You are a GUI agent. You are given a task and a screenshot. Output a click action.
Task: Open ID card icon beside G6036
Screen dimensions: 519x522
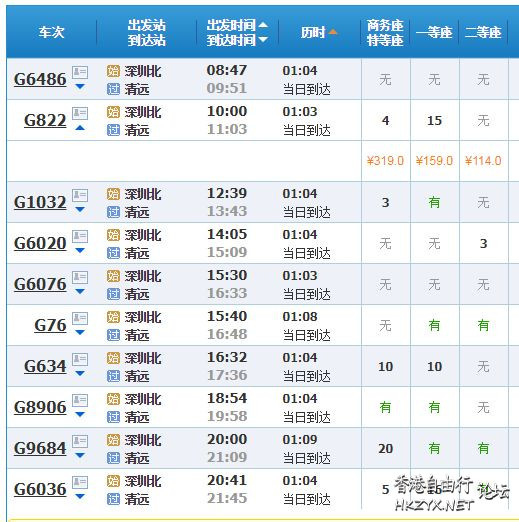click(80, 482)
